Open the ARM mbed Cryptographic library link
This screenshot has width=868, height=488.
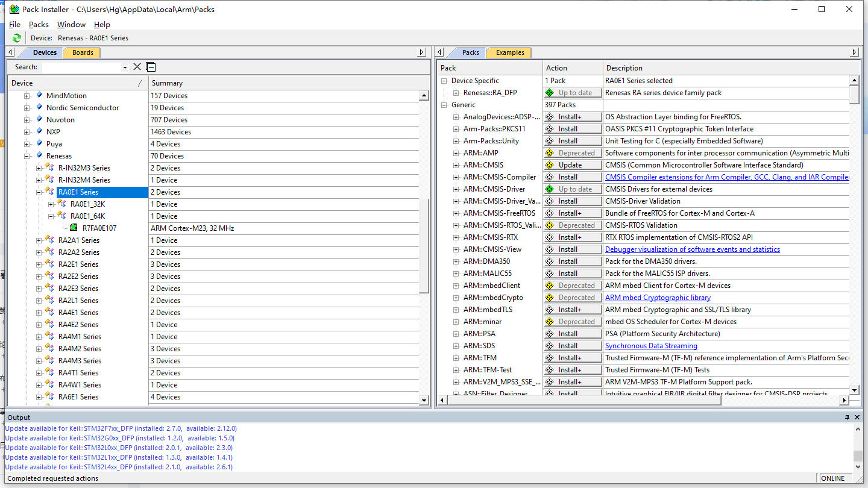click(658, 298)
